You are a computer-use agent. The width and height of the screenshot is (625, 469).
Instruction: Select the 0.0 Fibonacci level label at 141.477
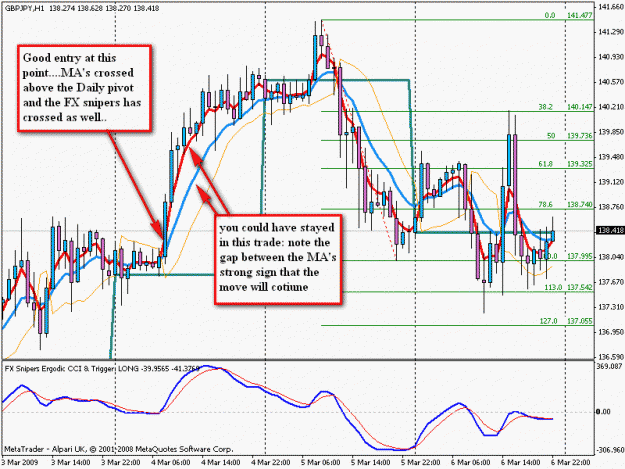click(x=550, y=16)
